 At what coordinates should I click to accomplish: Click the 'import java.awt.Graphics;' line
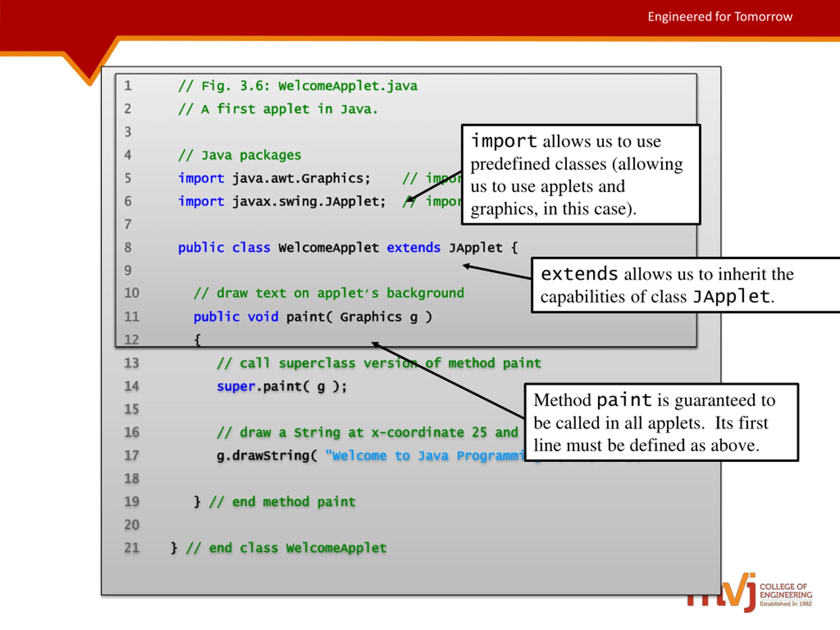274,178
